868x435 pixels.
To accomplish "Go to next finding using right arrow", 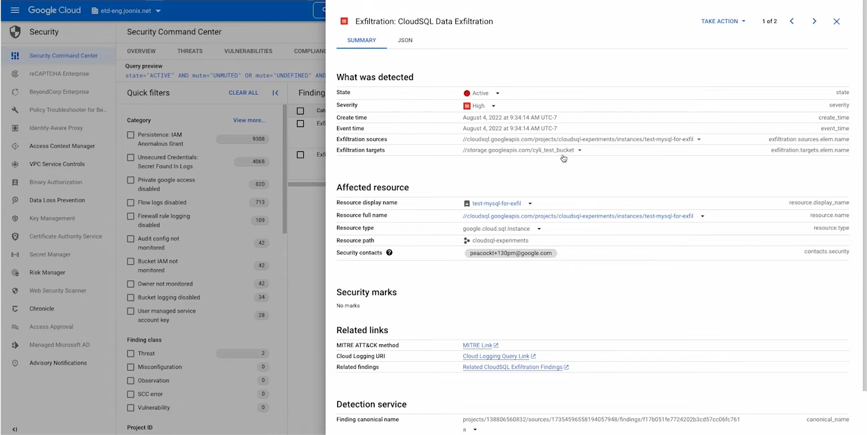I will 814,21.
